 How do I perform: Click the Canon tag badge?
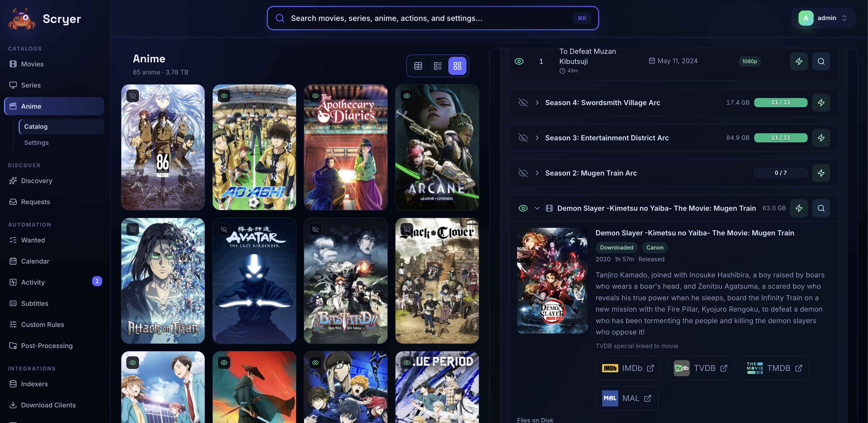click(x=655, y=248)
